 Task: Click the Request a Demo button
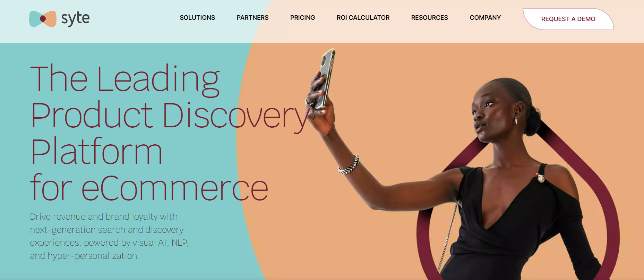[568, 19]
